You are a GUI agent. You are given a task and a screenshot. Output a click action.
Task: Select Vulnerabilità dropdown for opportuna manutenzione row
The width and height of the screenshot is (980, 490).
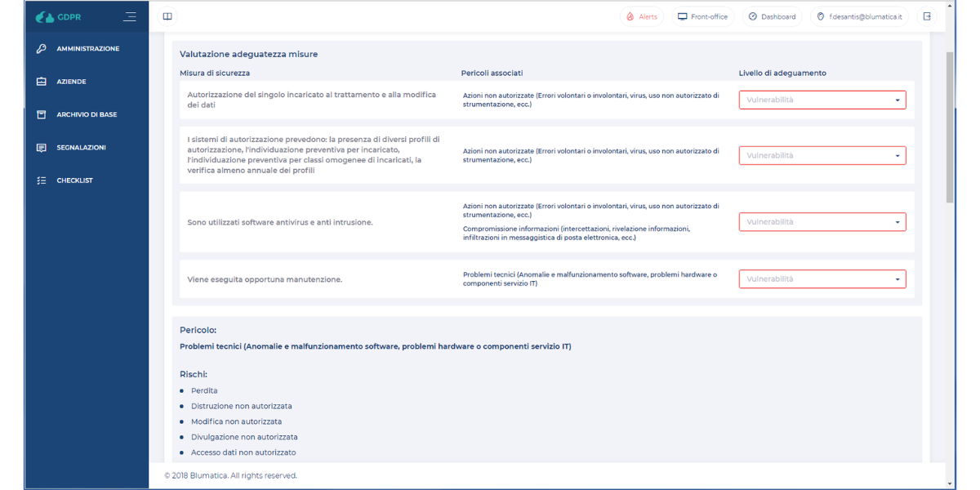click(822, 279)
